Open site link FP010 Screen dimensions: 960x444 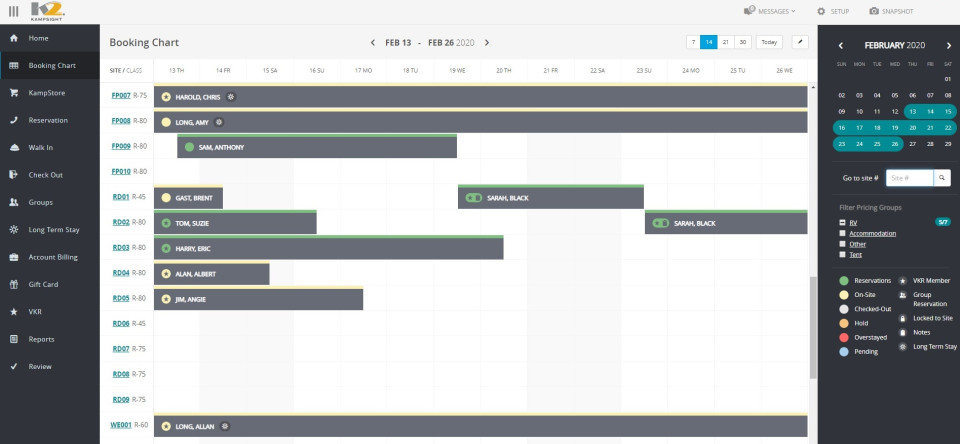121,171
